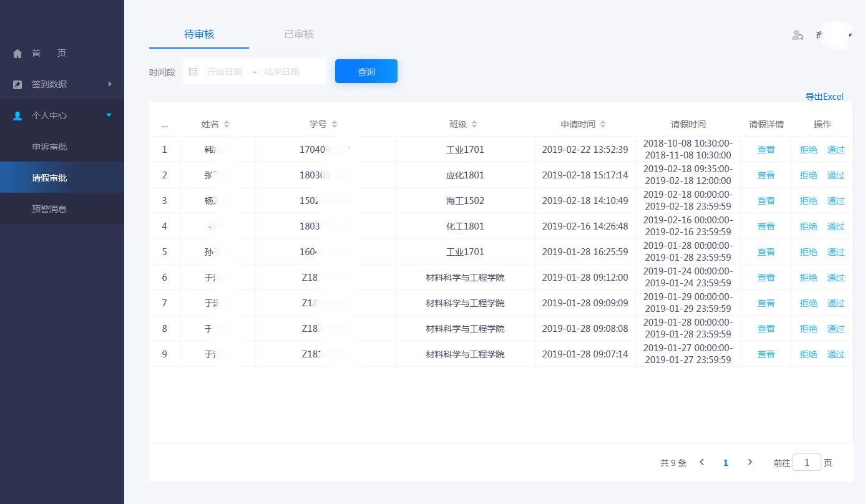Click the 导出Excel link
Viewport: 865px width, 504px height.
tap(824, 97)
